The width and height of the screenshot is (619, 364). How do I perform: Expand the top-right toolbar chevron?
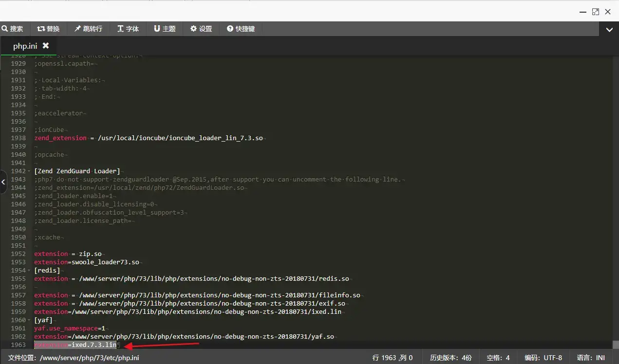coord(609,29)
